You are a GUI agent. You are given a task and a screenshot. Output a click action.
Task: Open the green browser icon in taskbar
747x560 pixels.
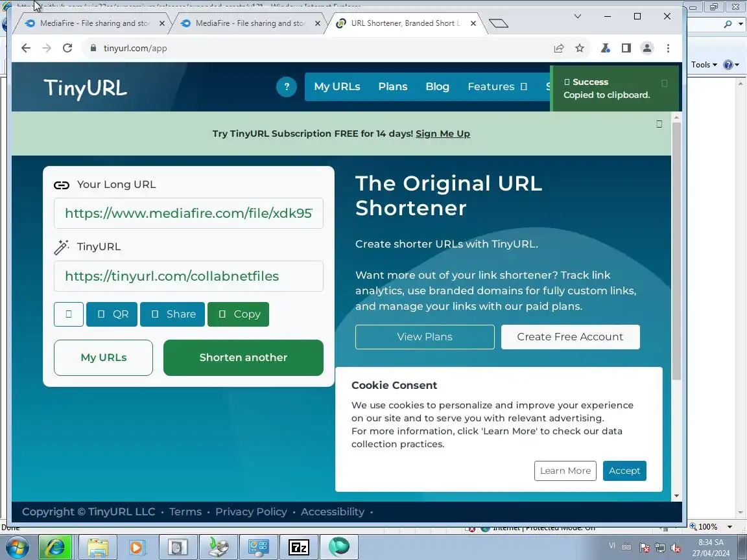(x=338, y=547)
